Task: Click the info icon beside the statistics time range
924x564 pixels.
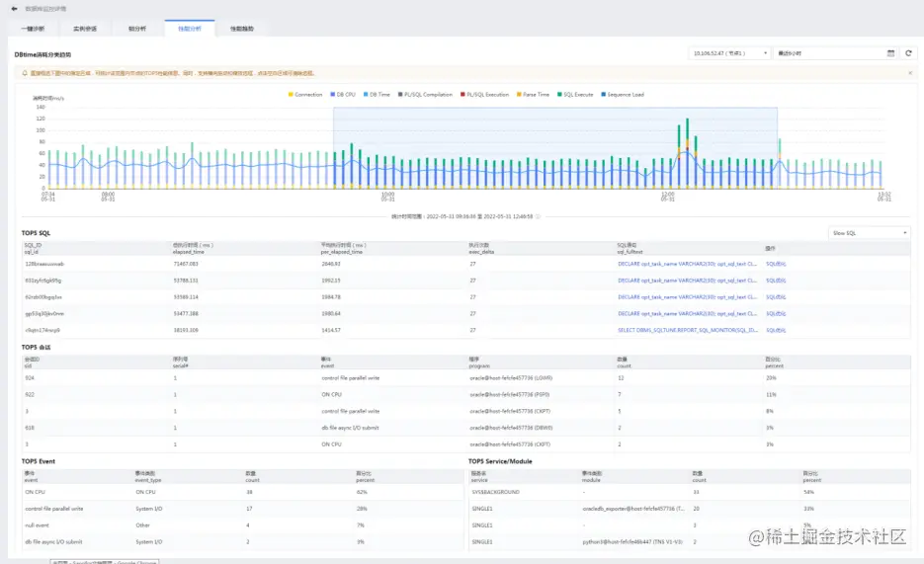Action: [538, 216]
